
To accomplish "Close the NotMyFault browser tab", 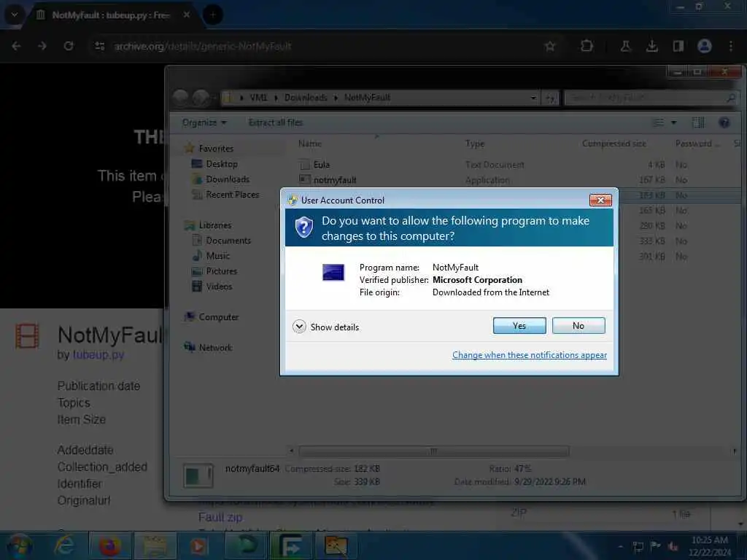I will pyautogui.click(x=187, y=15).
